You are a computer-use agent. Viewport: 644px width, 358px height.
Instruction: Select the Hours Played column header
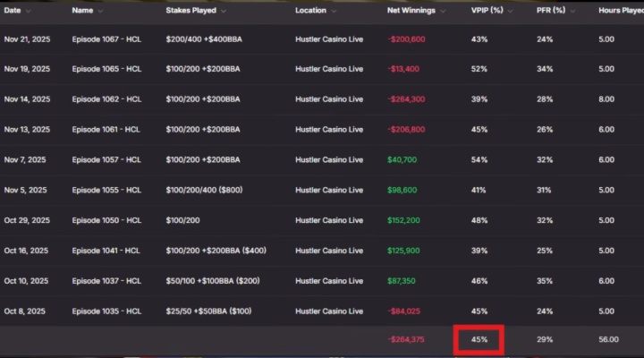pos(620,11)
